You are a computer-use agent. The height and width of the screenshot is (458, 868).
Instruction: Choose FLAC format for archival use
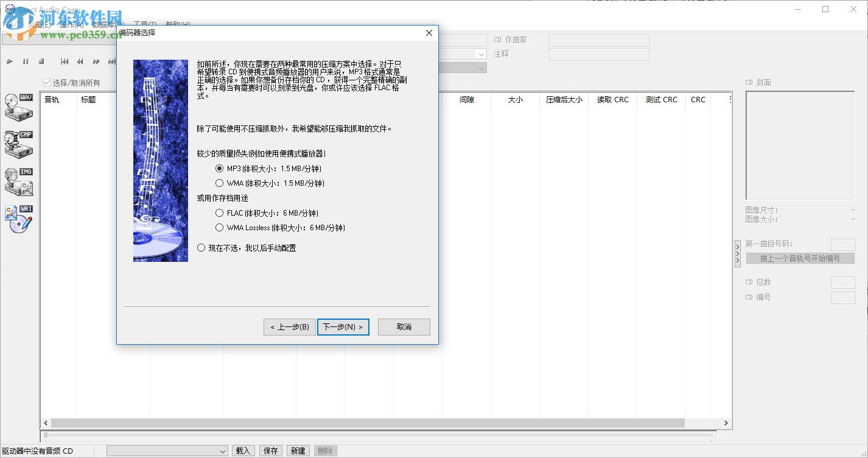(x=219, y=213)
